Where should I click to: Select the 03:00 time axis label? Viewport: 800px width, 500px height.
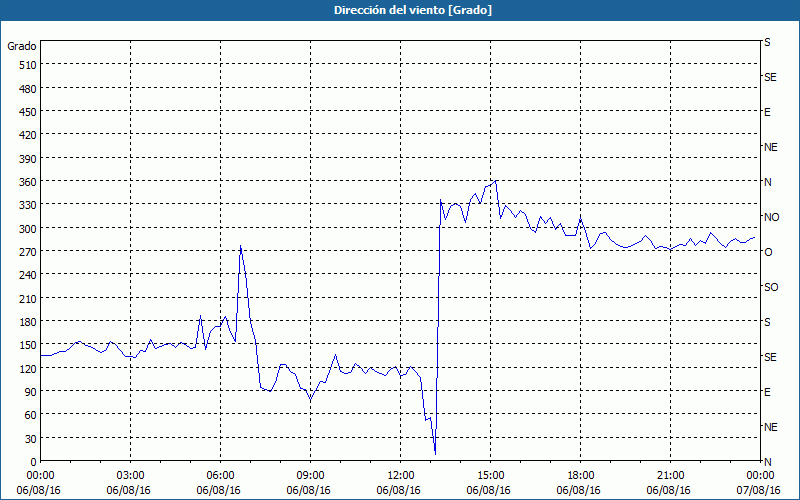coord(131,476)
